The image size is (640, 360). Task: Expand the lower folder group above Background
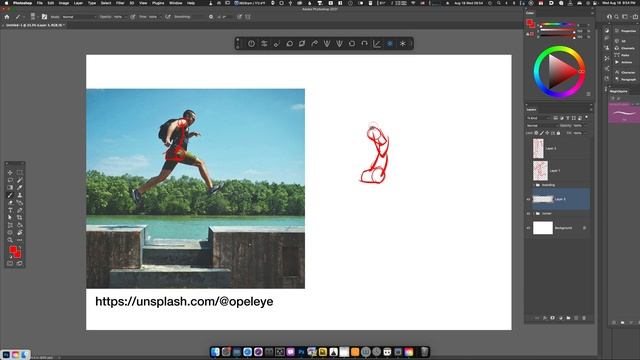pyautogui.click(x=534, y=213)
